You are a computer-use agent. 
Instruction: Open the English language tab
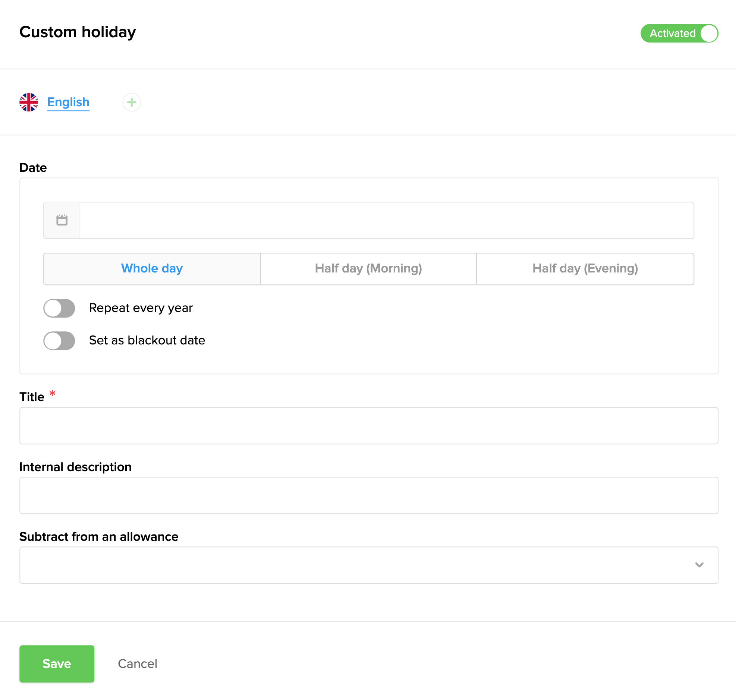(68, 102)
